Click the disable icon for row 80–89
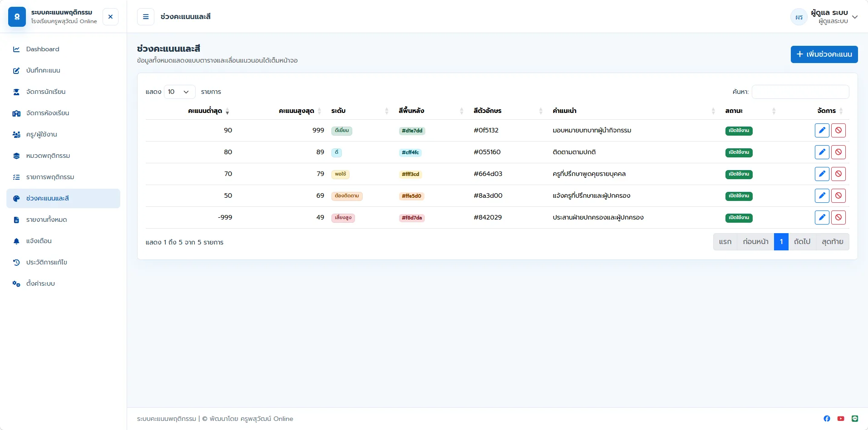Viewport: 868px width, 430px height. click(x=838, y=152)
